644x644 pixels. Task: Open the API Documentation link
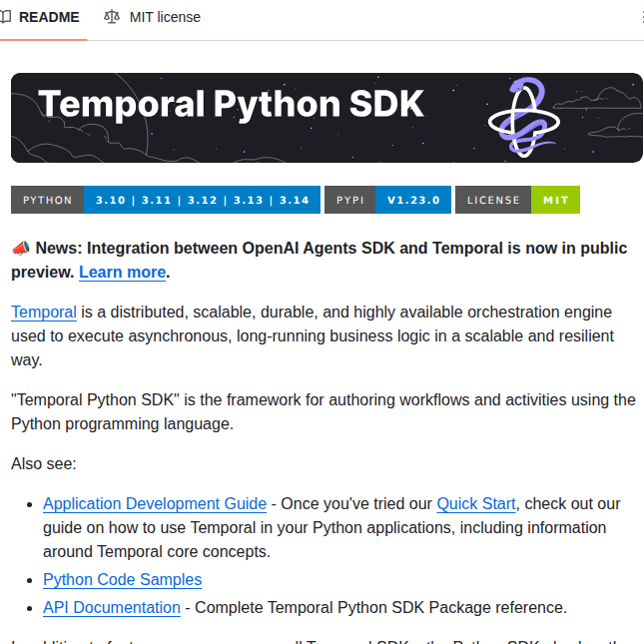pos(112,608)
